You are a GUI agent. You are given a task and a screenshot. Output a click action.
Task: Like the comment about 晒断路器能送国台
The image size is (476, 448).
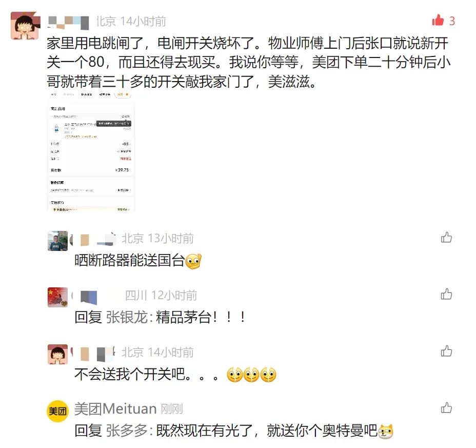tap(446, 238)
